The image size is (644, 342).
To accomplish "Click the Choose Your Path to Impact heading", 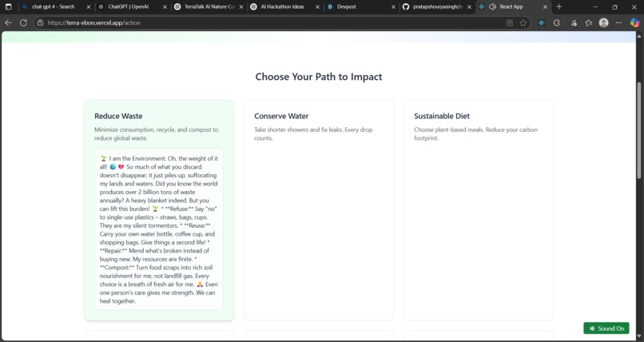I will pos(319,77).
